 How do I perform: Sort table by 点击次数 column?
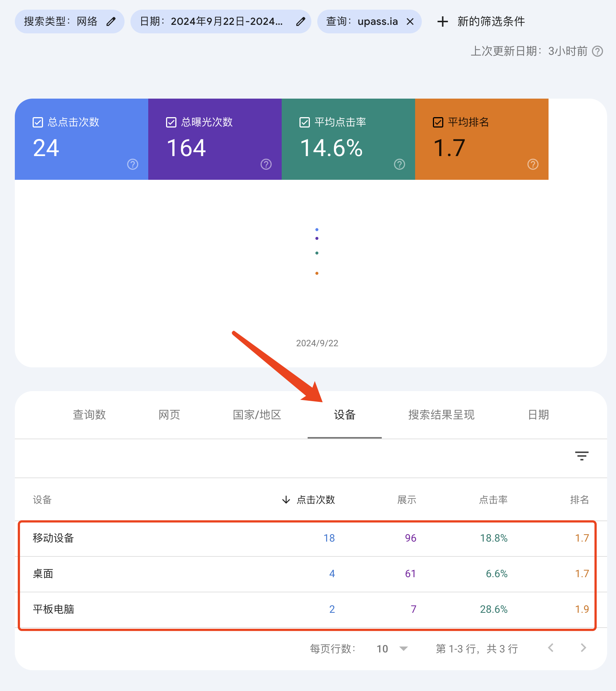coord(309,500)
